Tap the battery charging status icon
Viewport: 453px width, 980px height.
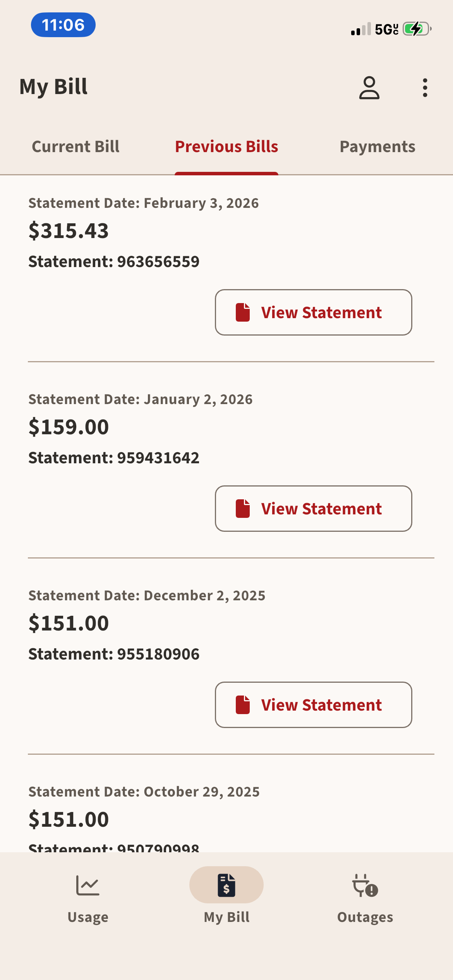click(417, 29)
